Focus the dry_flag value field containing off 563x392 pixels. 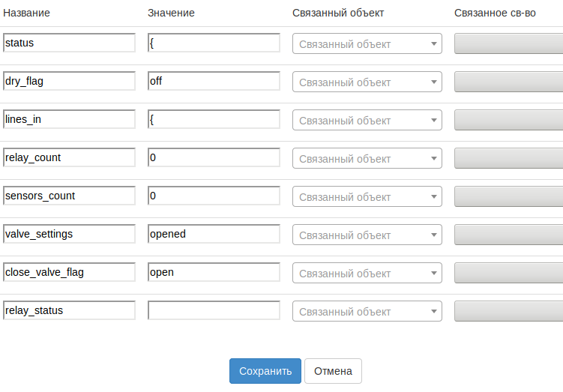coord(214,81)
